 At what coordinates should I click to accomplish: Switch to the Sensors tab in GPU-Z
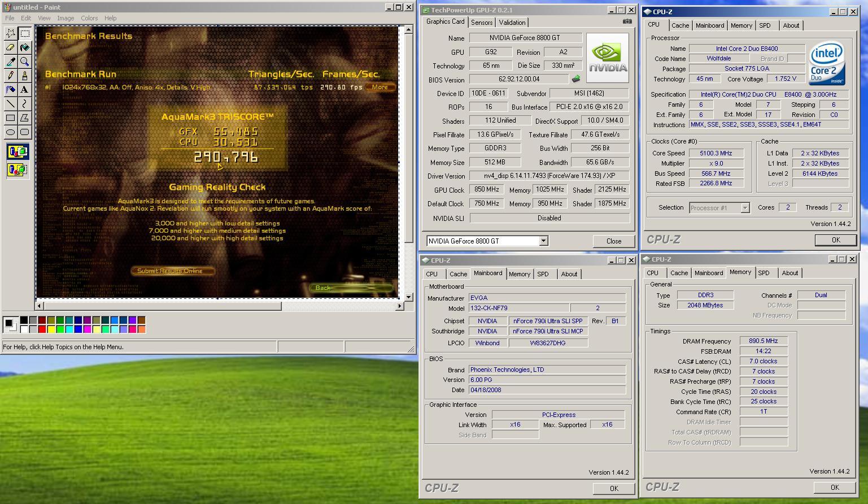pyautogui.click(x=482, y=23)
